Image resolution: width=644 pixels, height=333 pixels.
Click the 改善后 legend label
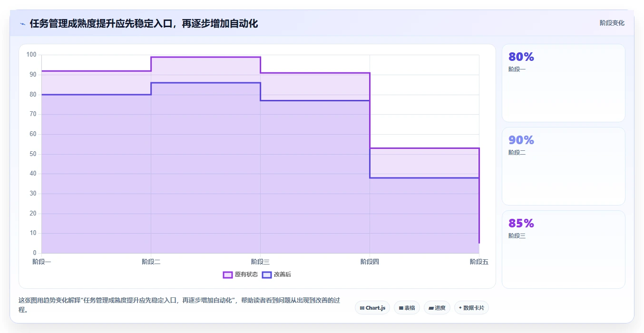[x=283, y=274]
